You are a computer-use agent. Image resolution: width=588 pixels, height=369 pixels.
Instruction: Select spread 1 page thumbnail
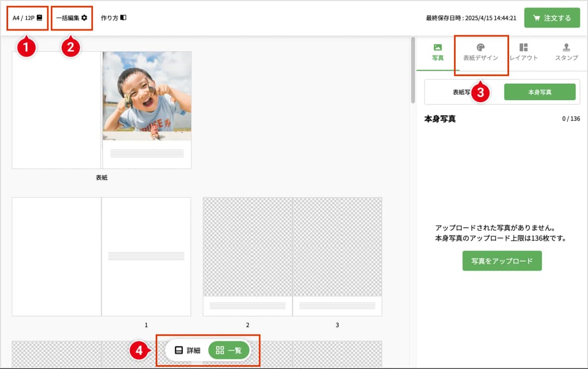(x=146, y=256)
